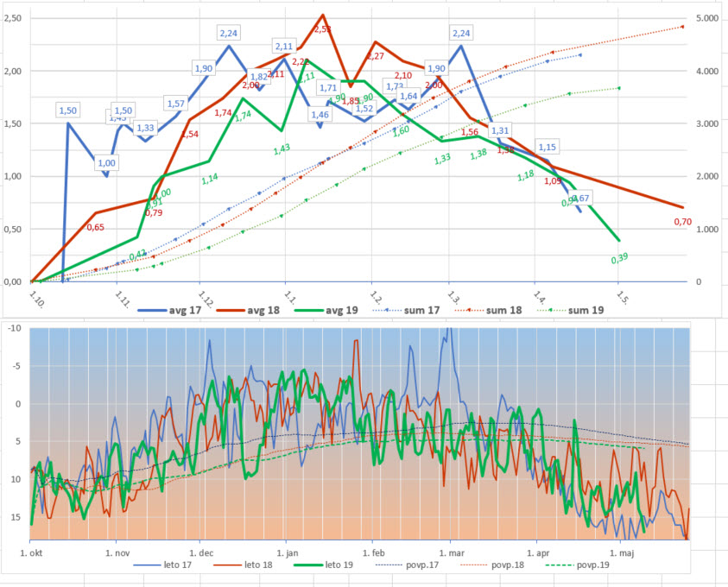Click the top chart date label 1.11.
The height and width of the screenshot is (587, 728).
click(122, 299)
